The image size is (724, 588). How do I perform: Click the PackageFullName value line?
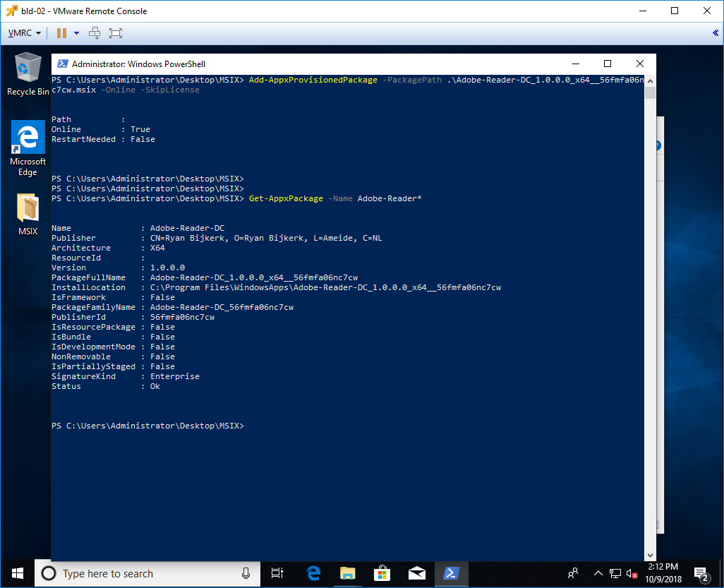coord(254,277)
